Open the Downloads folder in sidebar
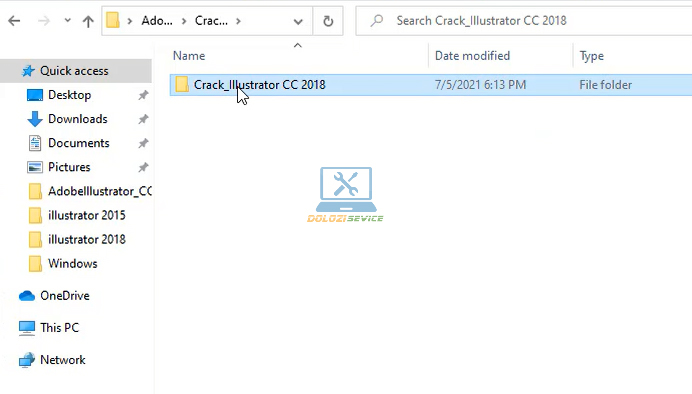The width and height of the screenshot is (692, 394). point(78,119)
